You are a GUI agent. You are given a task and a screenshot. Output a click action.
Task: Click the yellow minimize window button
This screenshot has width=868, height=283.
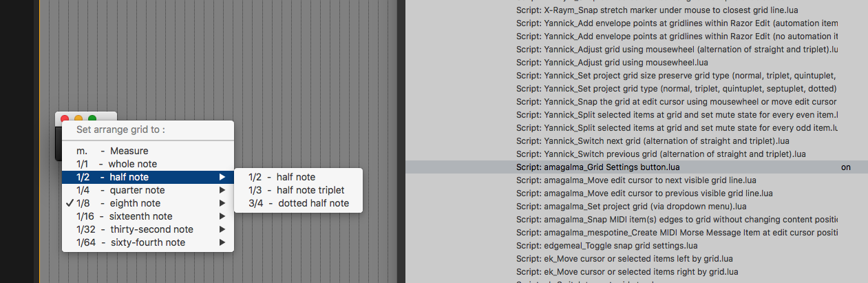tap(78, 119)
